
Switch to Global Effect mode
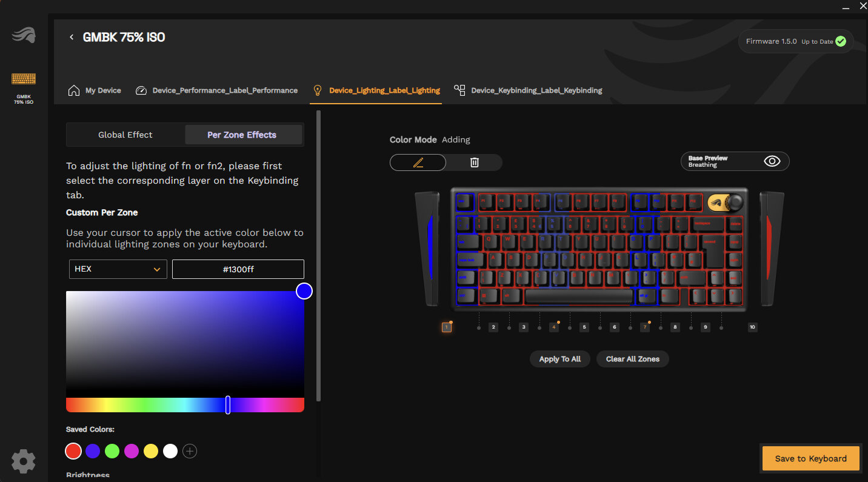[x=125, y=135]
